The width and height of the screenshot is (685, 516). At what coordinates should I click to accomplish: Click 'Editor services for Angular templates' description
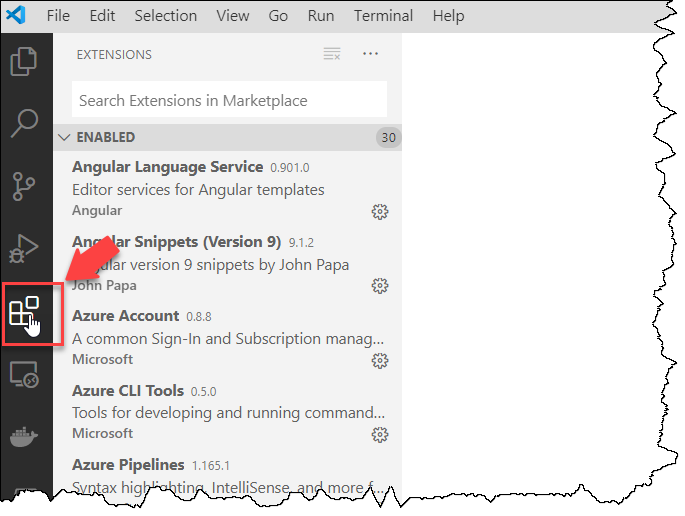(198, 190)
